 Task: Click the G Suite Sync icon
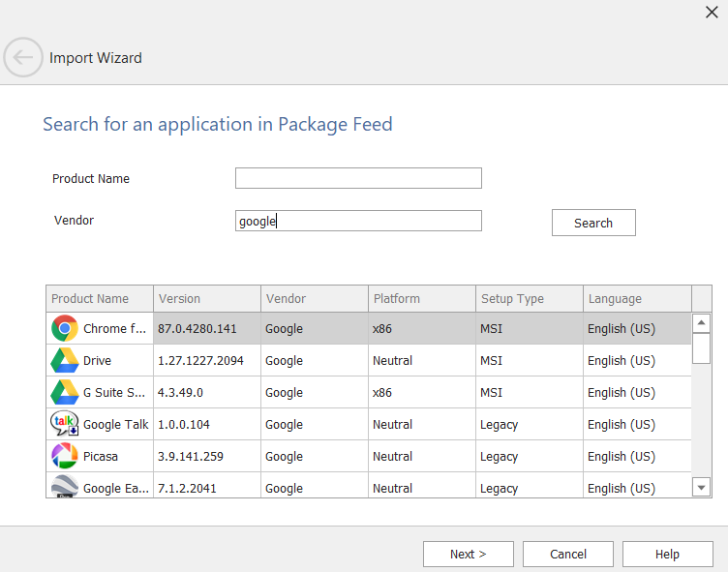click(x=65, y=392)
